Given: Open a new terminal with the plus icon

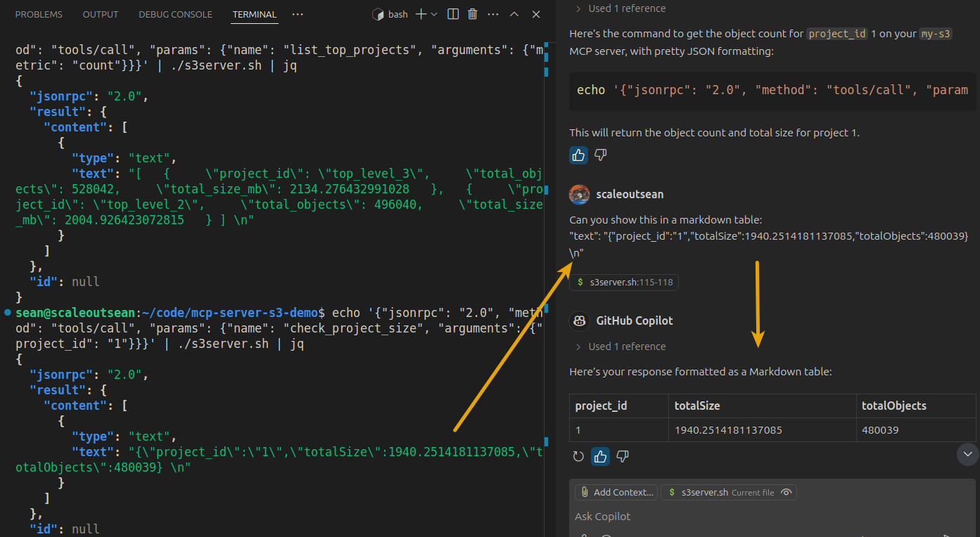Looking at the screenshot, I should (421, 14).
